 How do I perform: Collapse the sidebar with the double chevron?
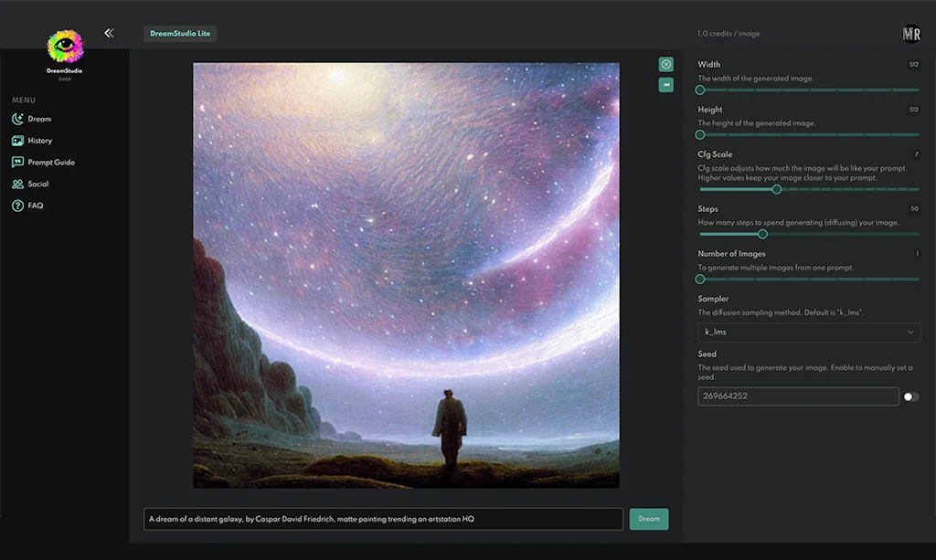point(109,32)
